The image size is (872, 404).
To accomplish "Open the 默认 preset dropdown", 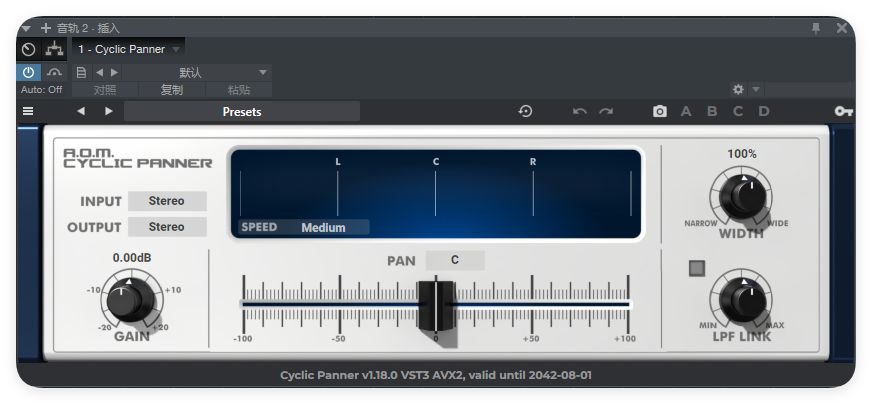I will 197,72.
